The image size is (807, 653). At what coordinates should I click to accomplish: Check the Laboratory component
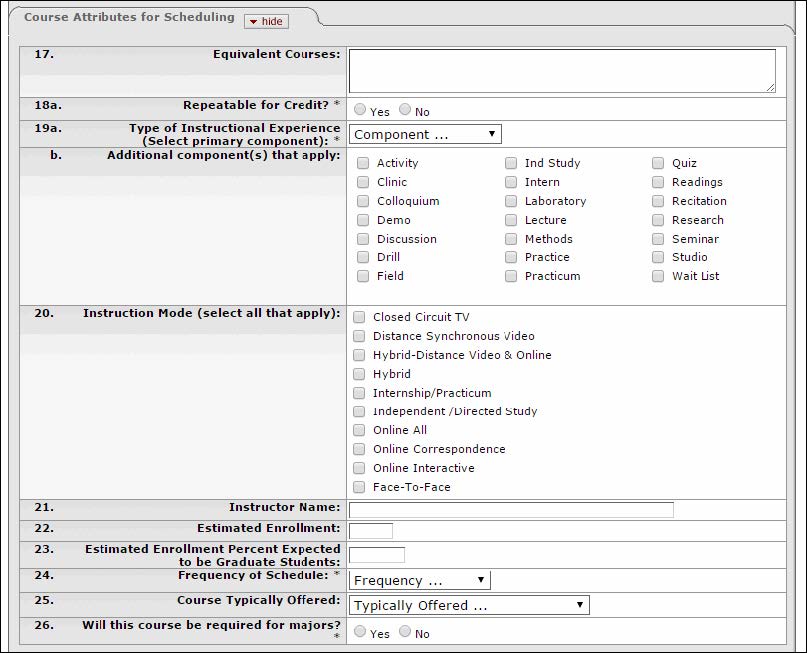511,201
